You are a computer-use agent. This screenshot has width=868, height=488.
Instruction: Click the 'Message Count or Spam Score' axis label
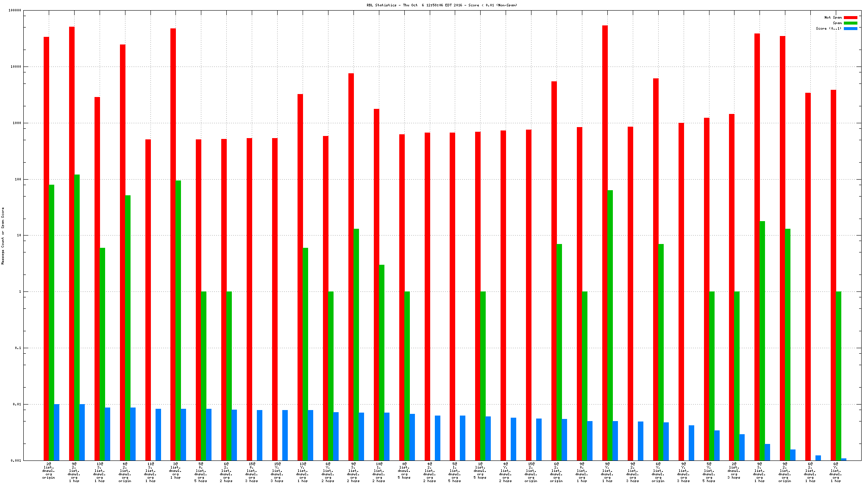coord(3,236)
